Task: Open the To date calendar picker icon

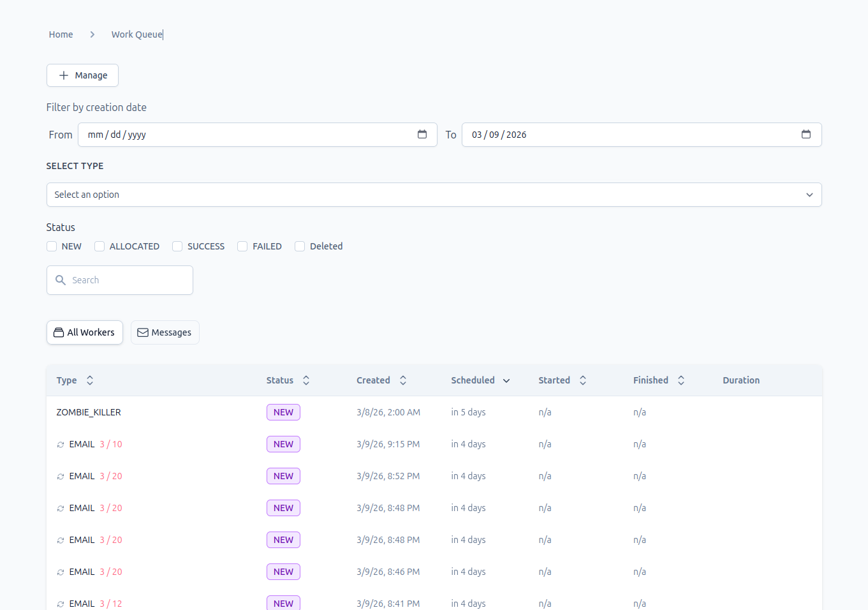Action: (x=806, y=135)
